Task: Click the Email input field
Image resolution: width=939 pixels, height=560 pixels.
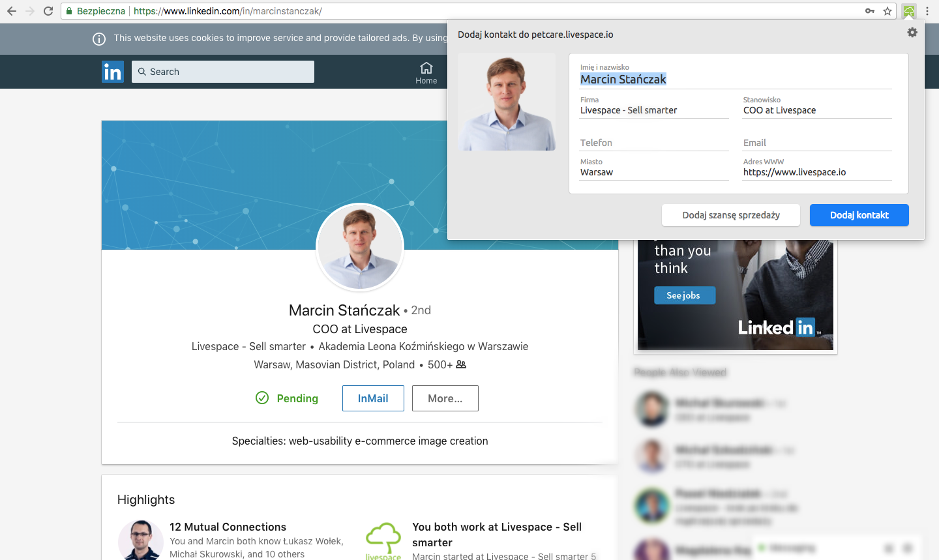Action: pos(817,143)
